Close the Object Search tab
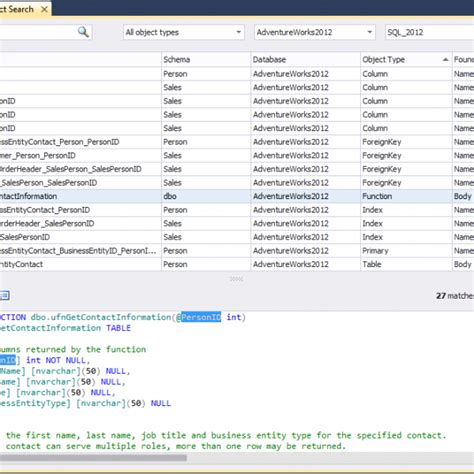474x474 pixels. [44, 9]
